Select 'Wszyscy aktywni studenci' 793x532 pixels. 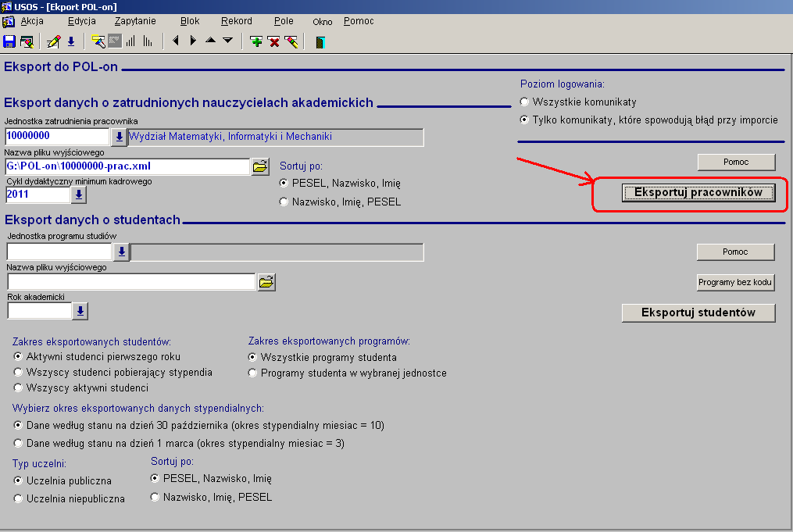click(x=18, y=388)
